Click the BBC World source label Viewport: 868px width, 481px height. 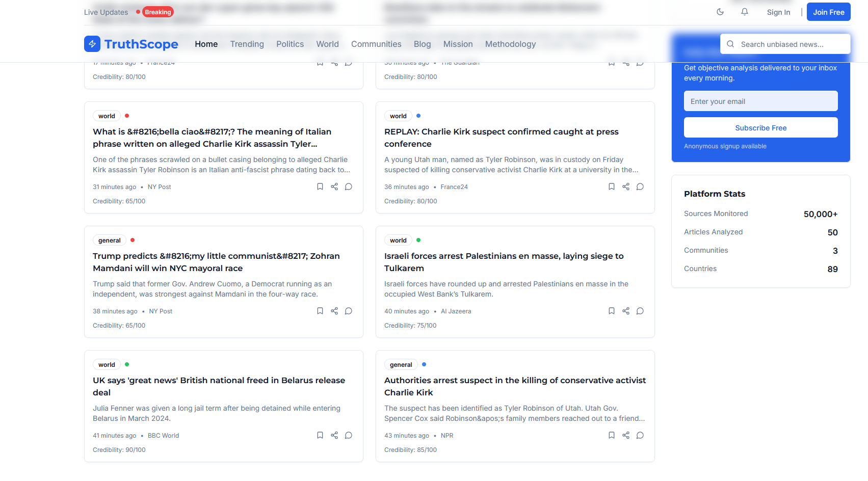(x=164, y=435)
